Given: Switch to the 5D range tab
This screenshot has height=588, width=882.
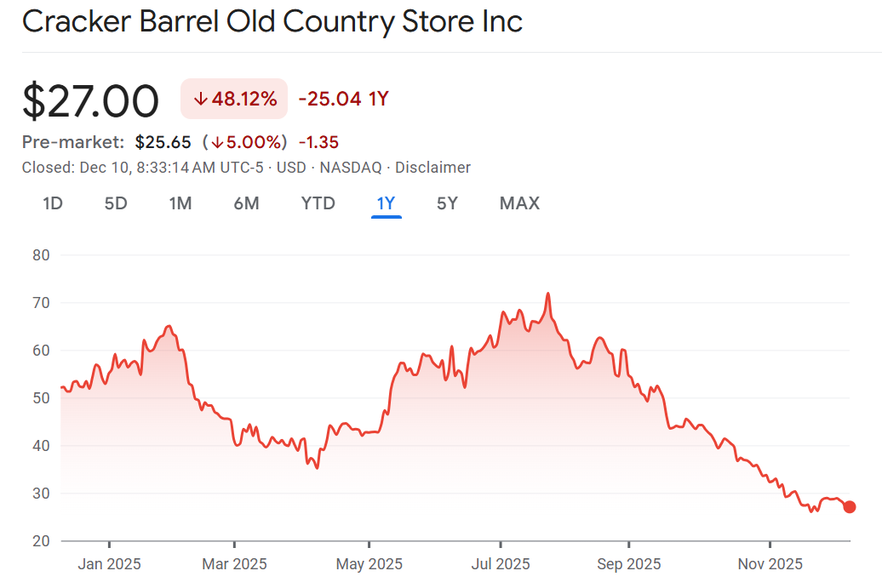Looking at the screenshot, I should point(116,203).
